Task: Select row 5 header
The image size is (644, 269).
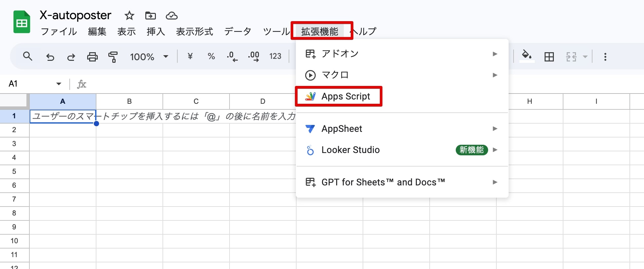Action: point(14,172)
